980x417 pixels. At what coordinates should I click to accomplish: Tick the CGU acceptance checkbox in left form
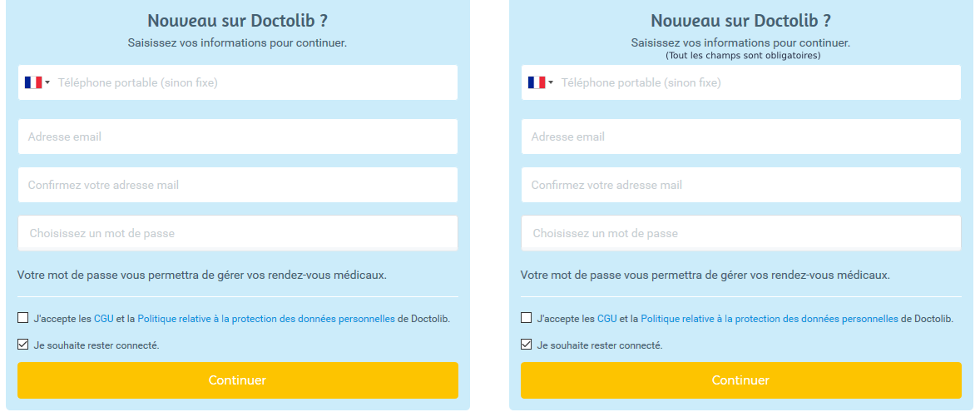tap(23, 318)
